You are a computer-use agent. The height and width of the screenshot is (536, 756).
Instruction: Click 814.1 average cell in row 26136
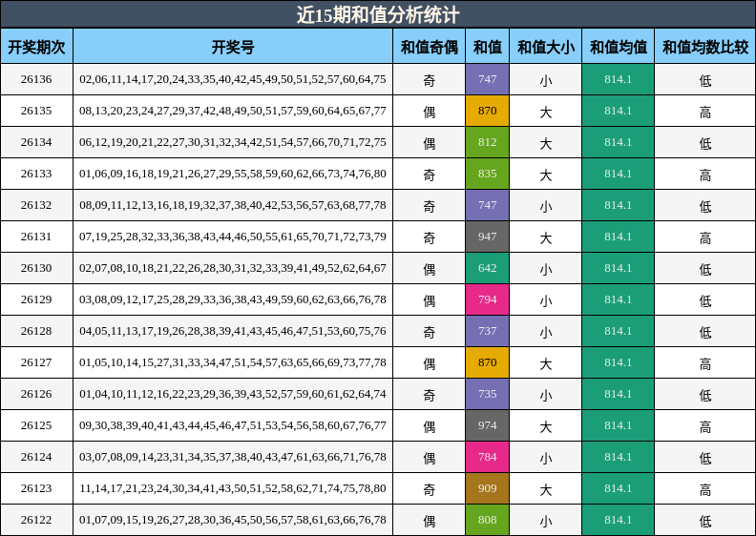619,79
